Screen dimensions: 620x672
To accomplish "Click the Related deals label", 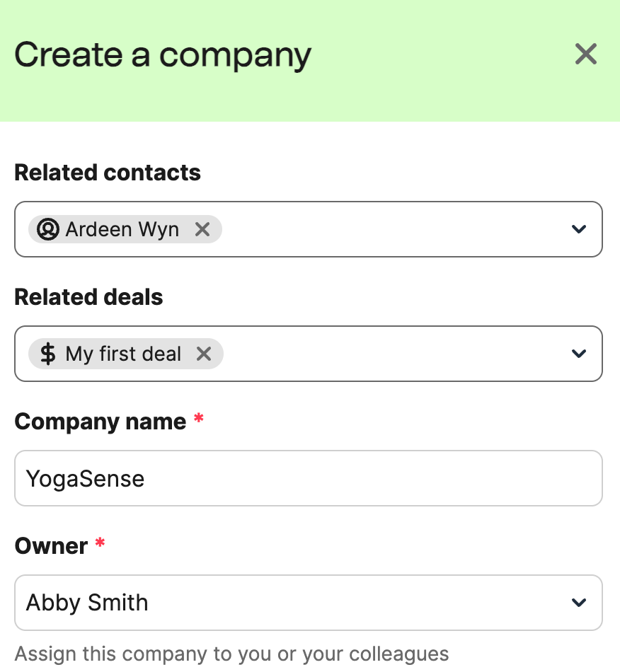I will (88, 297).
